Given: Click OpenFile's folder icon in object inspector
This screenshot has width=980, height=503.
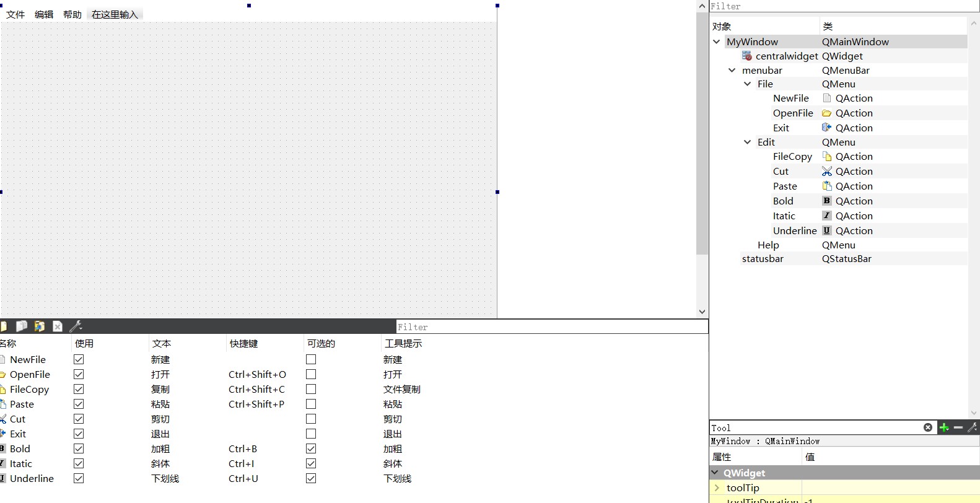Looking at the screenshot, I should (x=827, y=113).
